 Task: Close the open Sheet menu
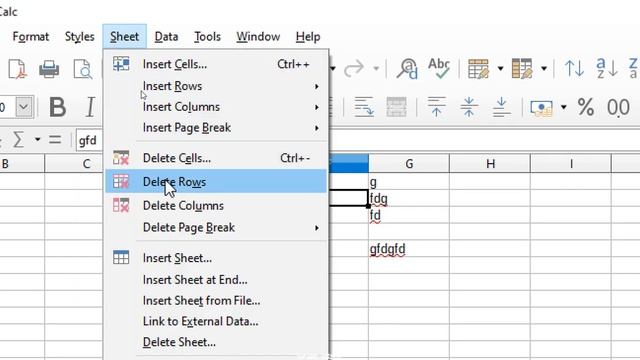tap(124, 37)
